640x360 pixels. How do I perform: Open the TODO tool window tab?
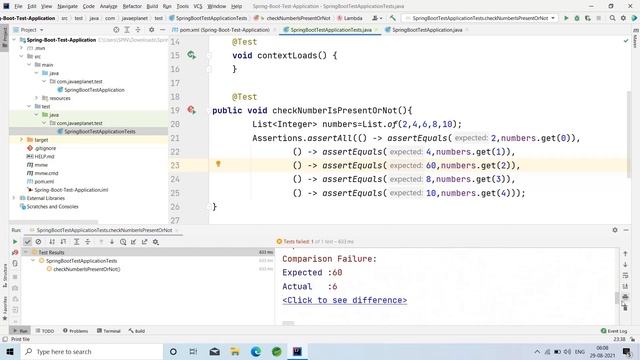(45, 331)
